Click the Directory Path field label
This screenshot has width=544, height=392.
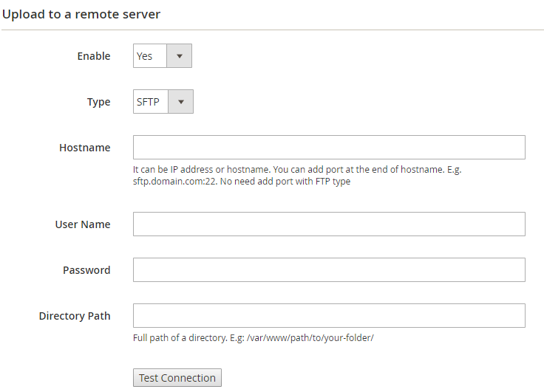coord(75,316)
